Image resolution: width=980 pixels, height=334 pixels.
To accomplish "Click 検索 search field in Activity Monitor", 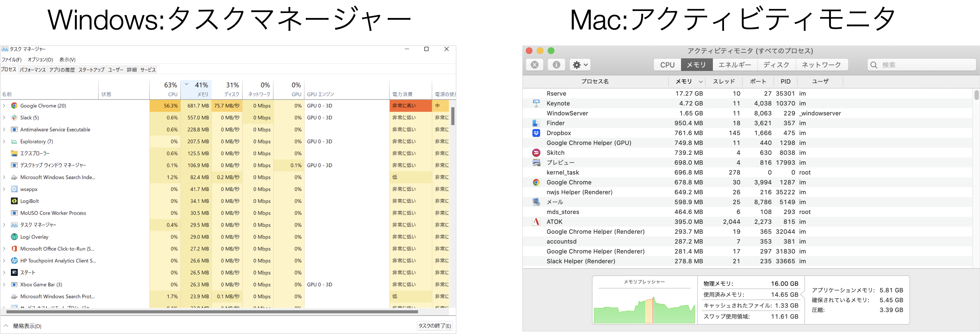I will [x=922, y=65].
